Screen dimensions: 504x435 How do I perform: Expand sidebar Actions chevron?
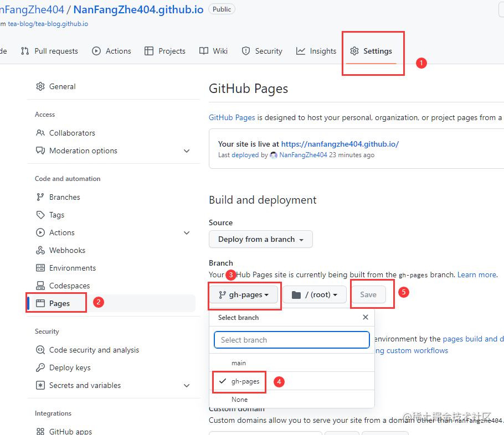187,233
